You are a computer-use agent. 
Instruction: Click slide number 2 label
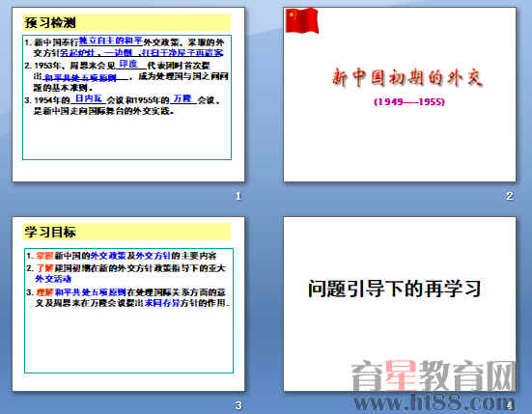pyautogui.click(x=510, y=196)
